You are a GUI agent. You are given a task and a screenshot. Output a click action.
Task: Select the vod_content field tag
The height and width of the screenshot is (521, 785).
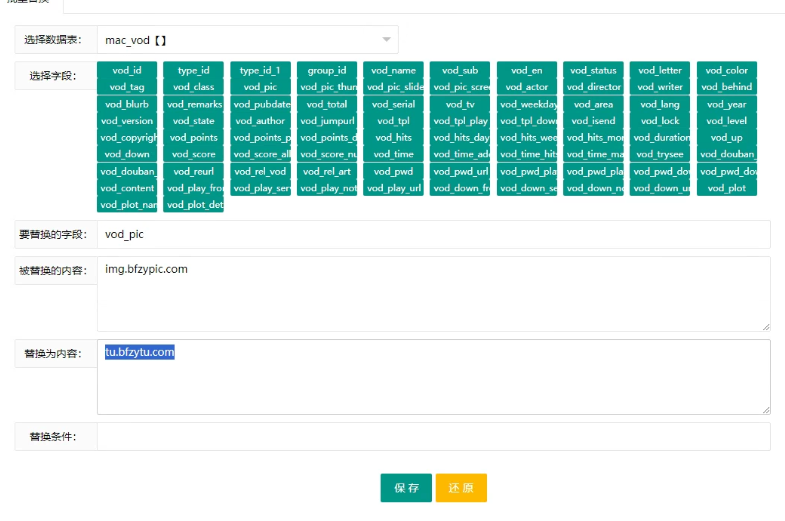coord(127,188)
